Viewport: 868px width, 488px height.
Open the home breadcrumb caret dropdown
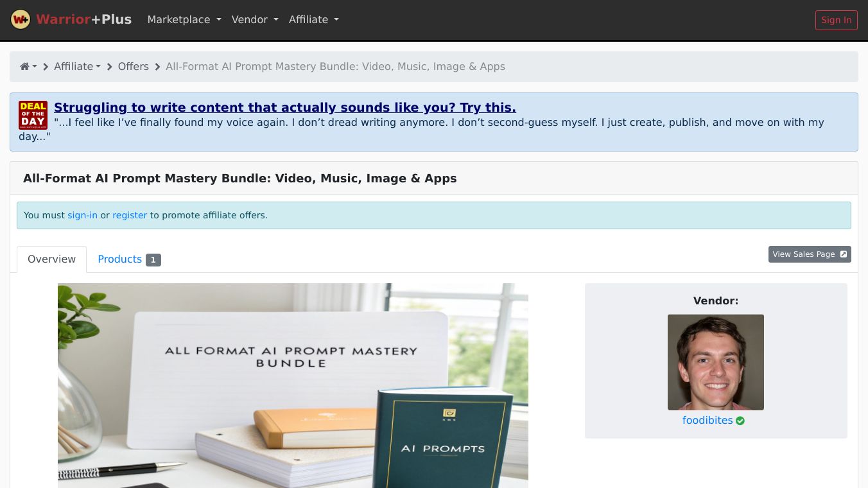[x=33, y=67]
